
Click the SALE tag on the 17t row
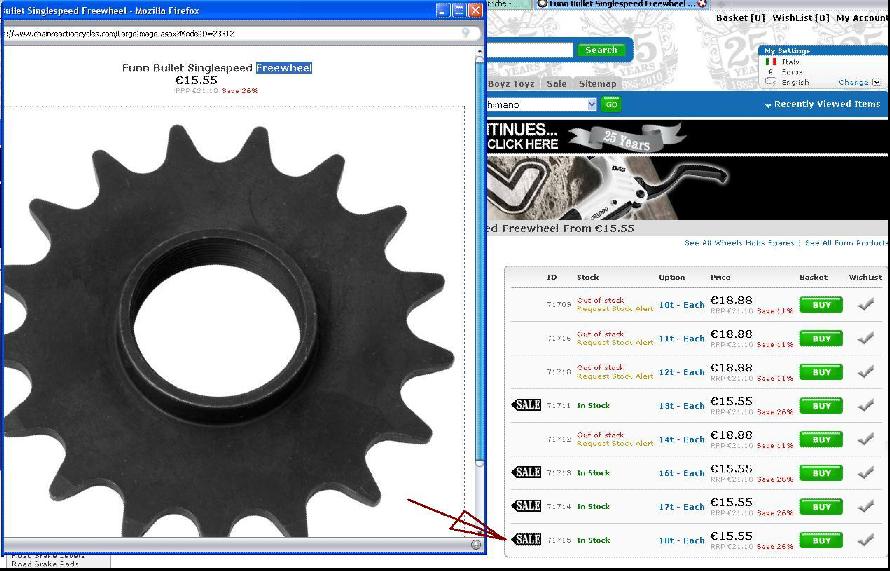(x=526, y=505)
